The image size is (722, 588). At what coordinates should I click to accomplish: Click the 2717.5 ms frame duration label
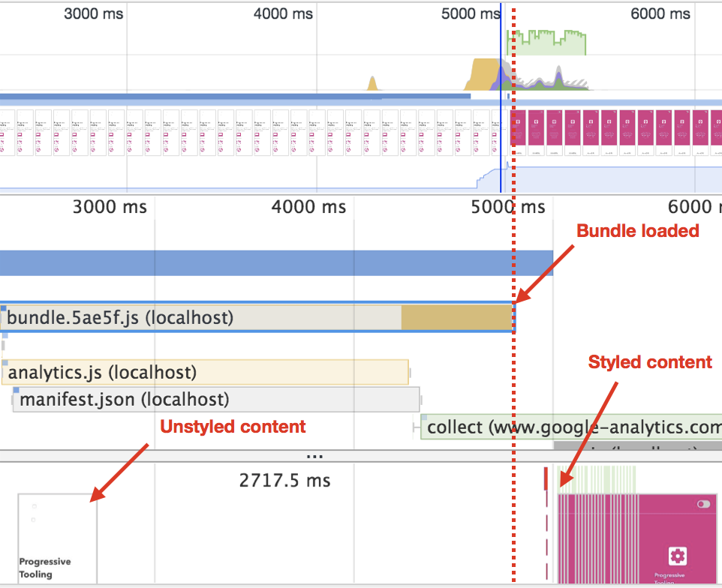click(284, 480)
